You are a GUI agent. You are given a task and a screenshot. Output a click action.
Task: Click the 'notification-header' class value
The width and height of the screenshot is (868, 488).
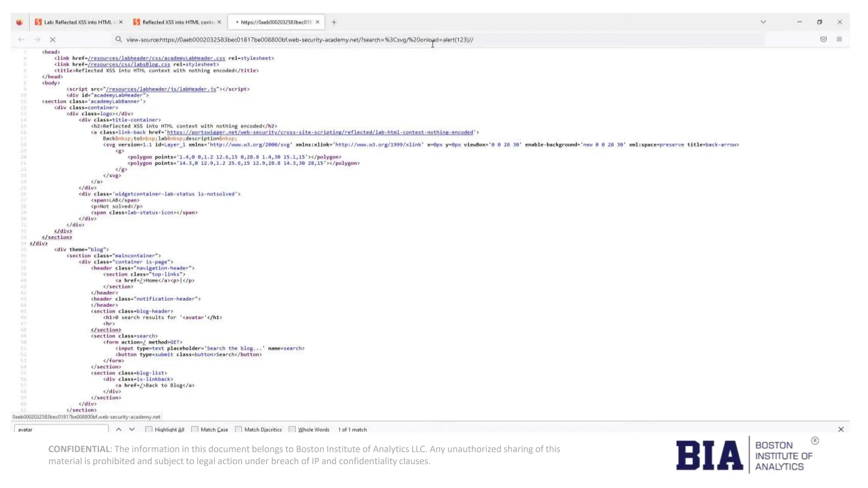tap(166, 299)
